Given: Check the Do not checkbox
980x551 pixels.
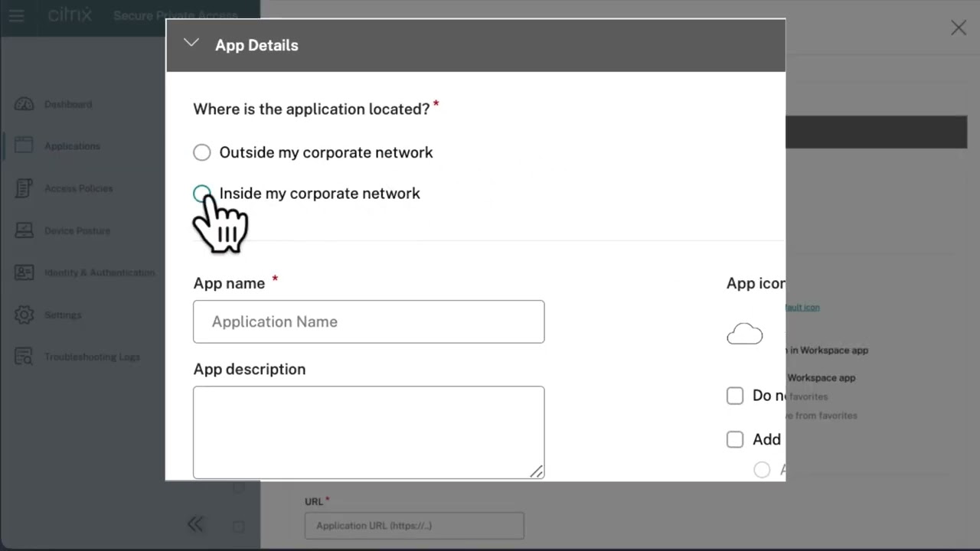Looking at the screenshot, I should click(734, 396).
